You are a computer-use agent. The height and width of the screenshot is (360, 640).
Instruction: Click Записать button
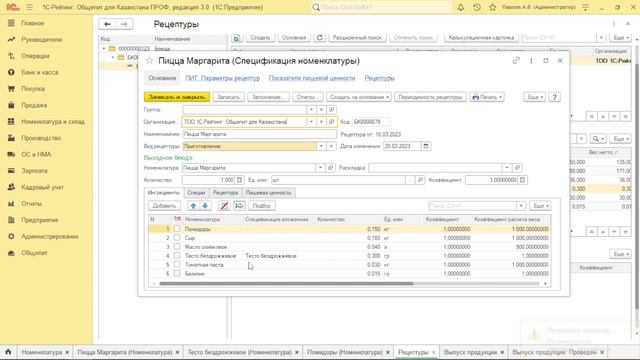228,97
